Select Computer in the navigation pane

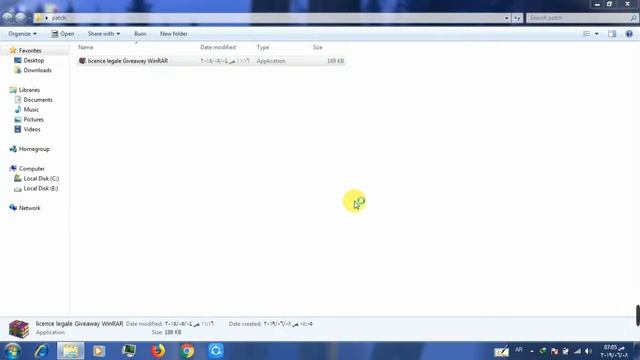pos(32,169)
